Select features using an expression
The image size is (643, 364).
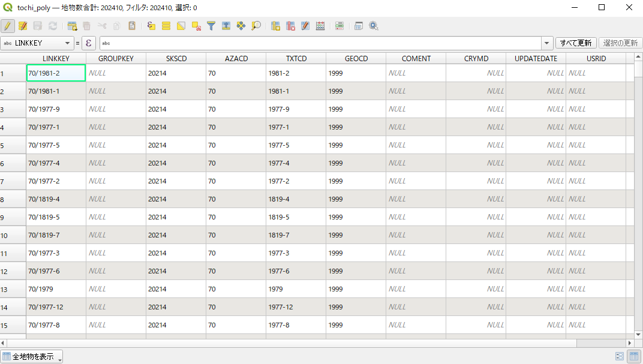click(x=151, y=26)
